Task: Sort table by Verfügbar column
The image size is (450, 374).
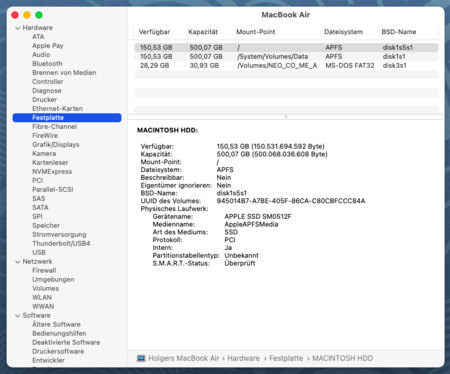Action: [154, 32]
